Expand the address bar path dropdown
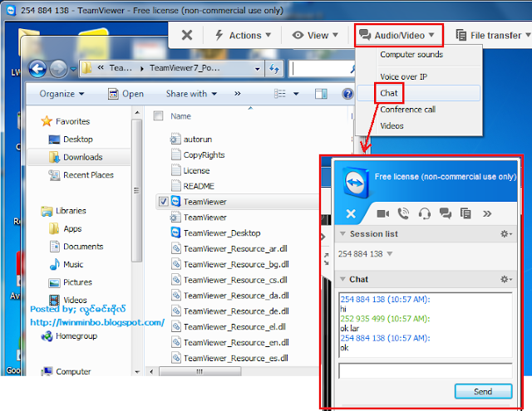532x411 pixels. coord(258,69)
